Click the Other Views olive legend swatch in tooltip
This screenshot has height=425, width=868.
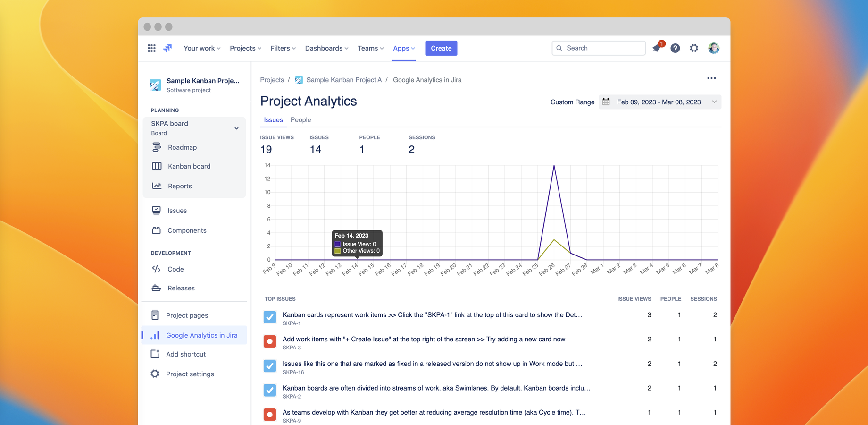pos(338,251)
